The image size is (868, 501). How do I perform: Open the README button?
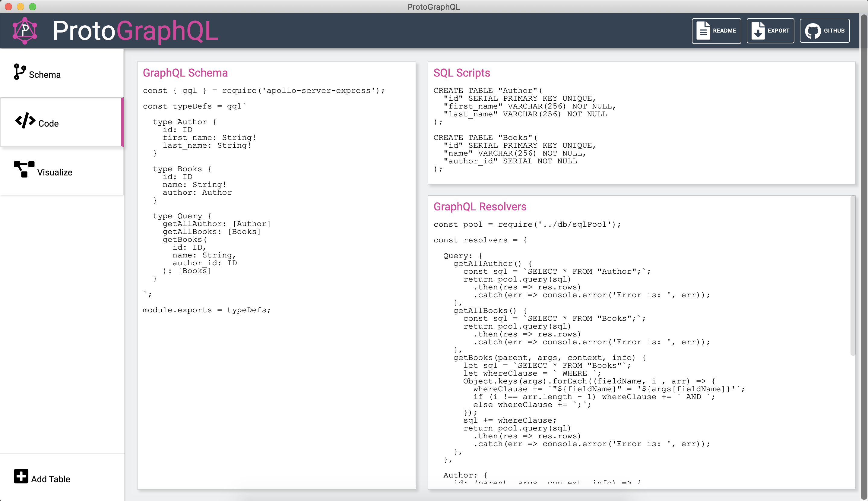click(716, 31)
